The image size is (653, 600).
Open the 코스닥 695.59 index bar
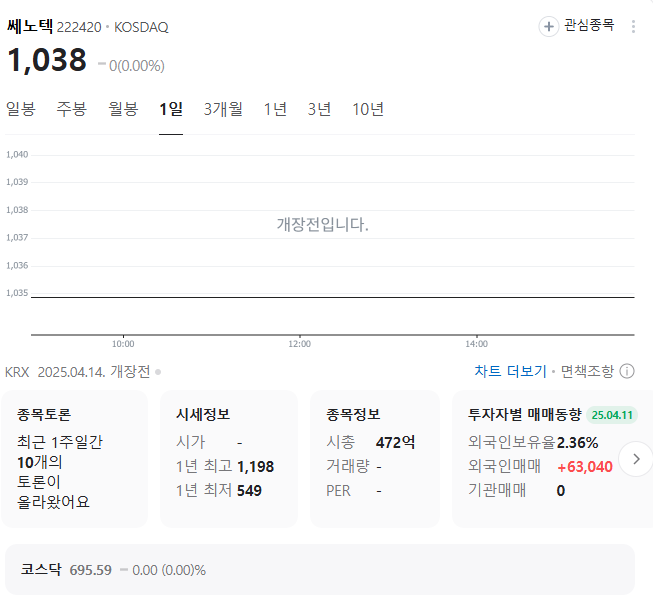click(x=320, y=569)
